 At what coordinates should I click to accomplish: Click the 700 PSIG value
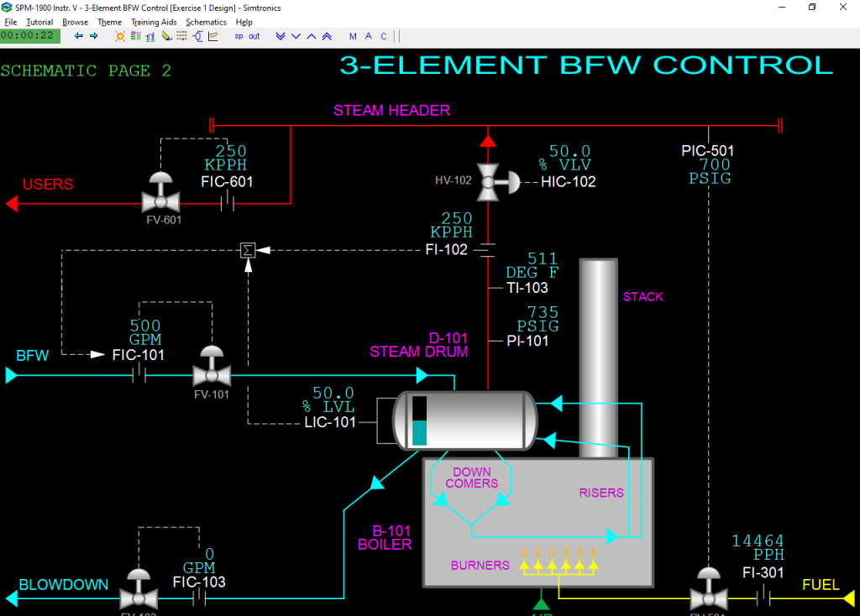coord(711,171)
